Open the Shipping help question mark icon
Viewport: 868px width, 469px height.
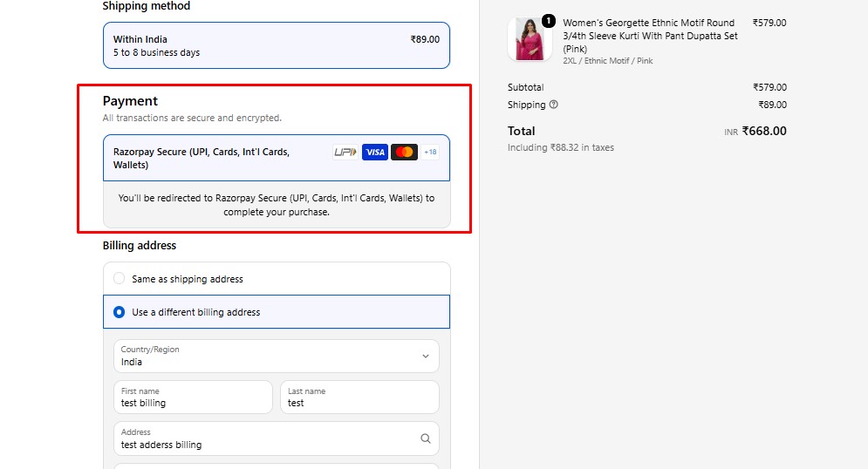(554, 105)
